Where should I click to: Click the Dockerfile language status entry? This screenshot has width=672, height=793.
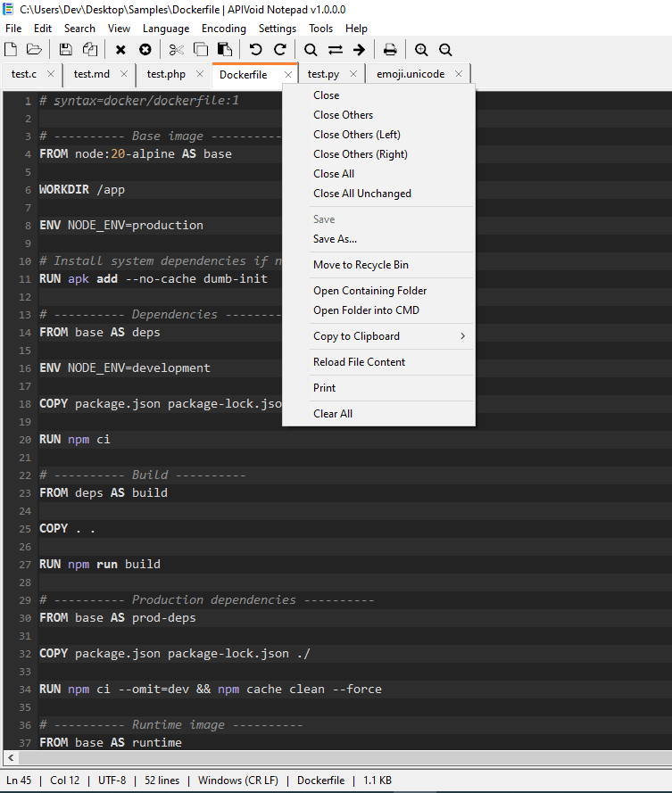(320, 781)
